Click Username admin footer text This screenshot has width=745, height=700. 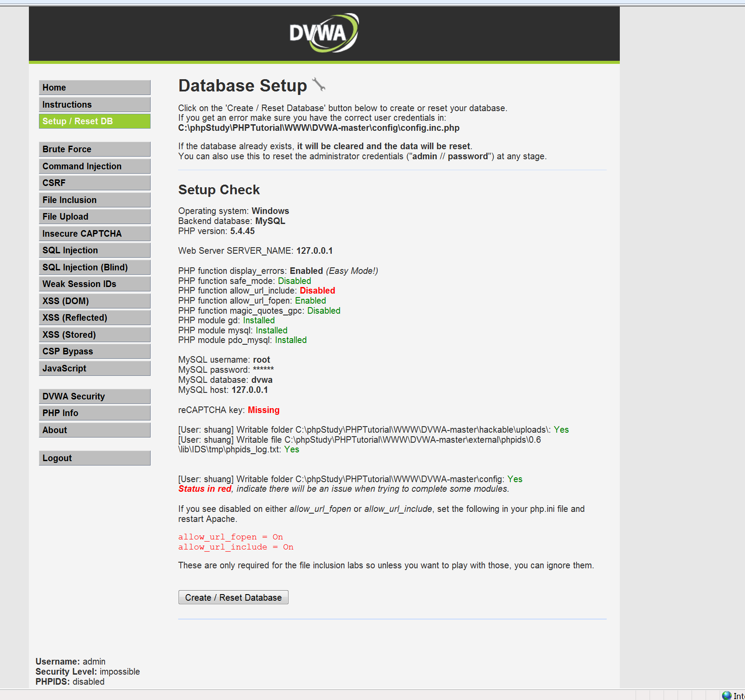tap(70, 661)
